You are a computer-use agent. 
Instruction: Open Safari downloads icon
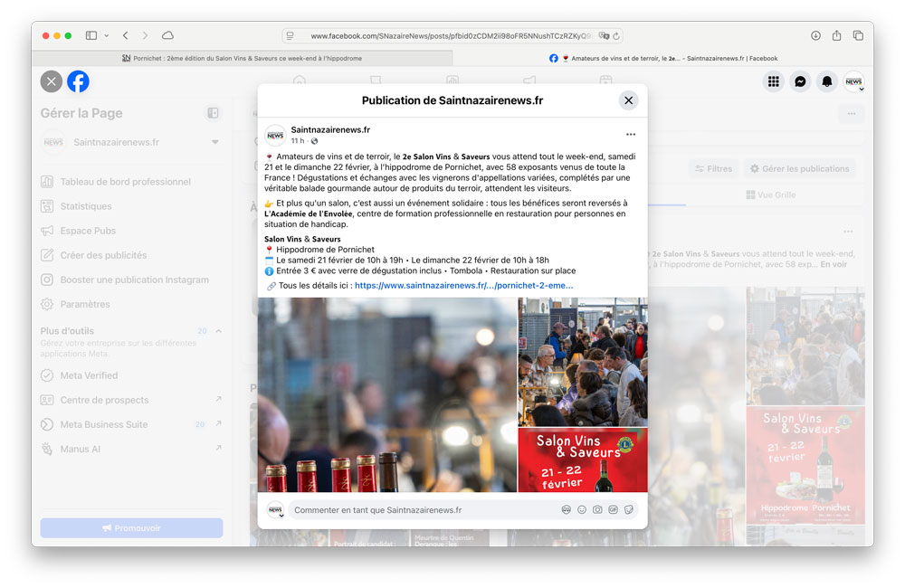tap(815, 35)
